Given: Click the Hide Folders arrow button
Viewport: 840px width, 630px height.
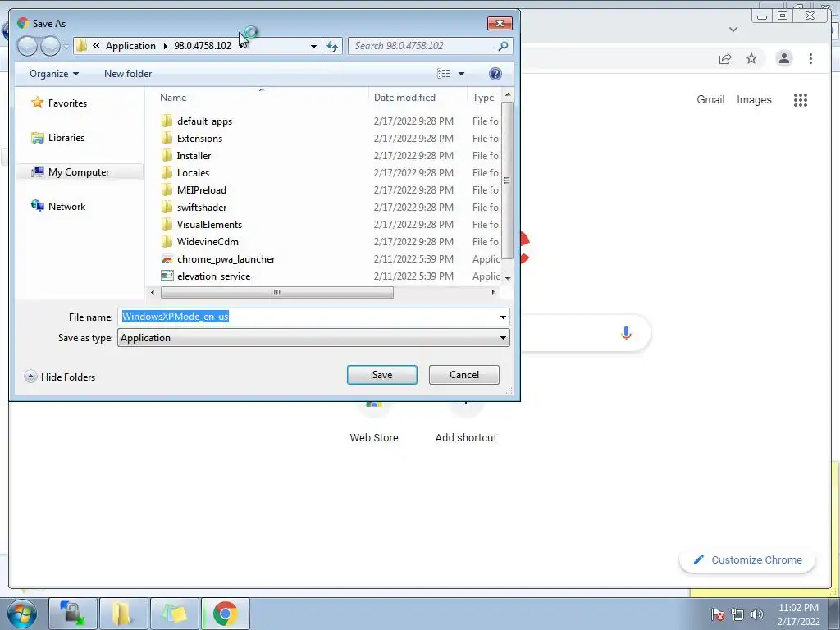Looking at the screenshot, I should (30, 377).
